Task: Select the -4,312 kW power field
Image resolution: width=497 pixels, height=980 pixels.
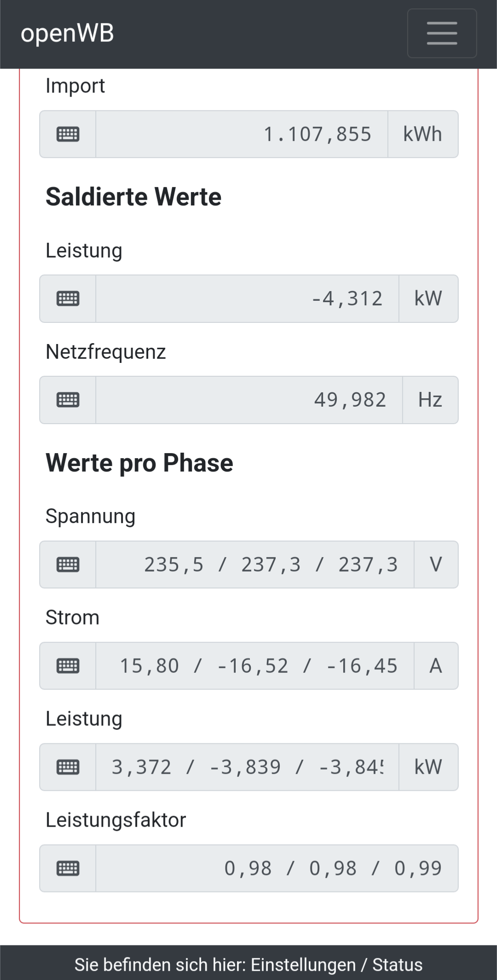Action: click(247, 298)
